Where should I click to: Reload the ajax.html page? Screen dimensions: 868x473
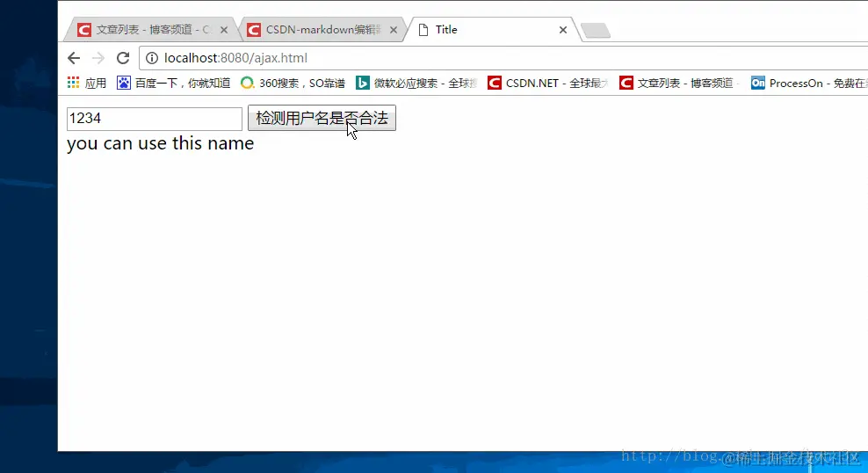point(123,58)
